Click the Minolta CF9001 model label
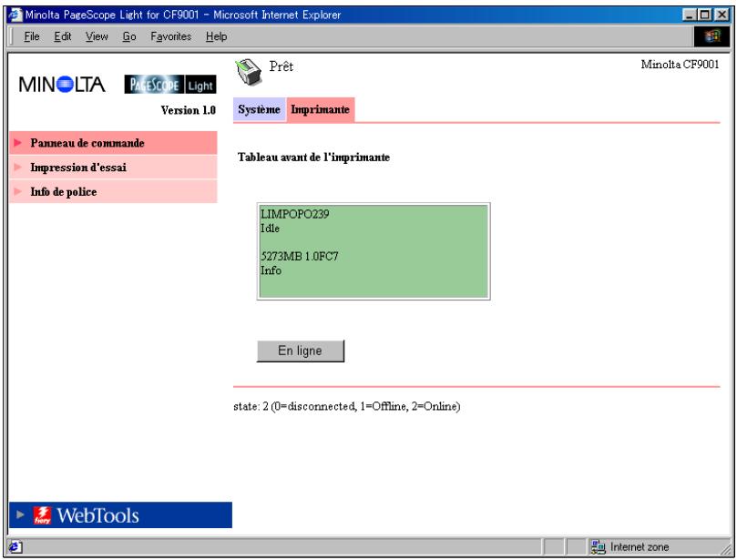The width and height of the screenshot is (737, 560). pyautogui.click(x=680, y=65)
